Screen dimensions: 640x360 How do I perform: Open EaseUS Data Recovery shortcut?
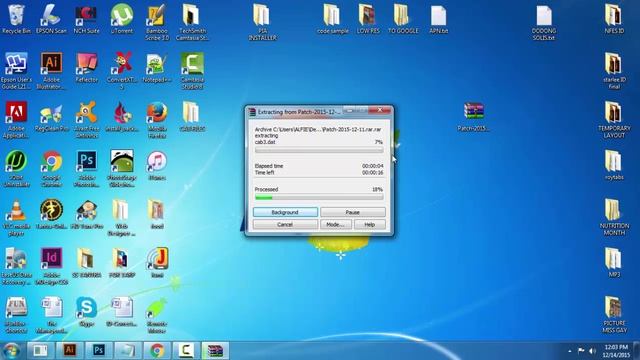(x=16, y=266)
